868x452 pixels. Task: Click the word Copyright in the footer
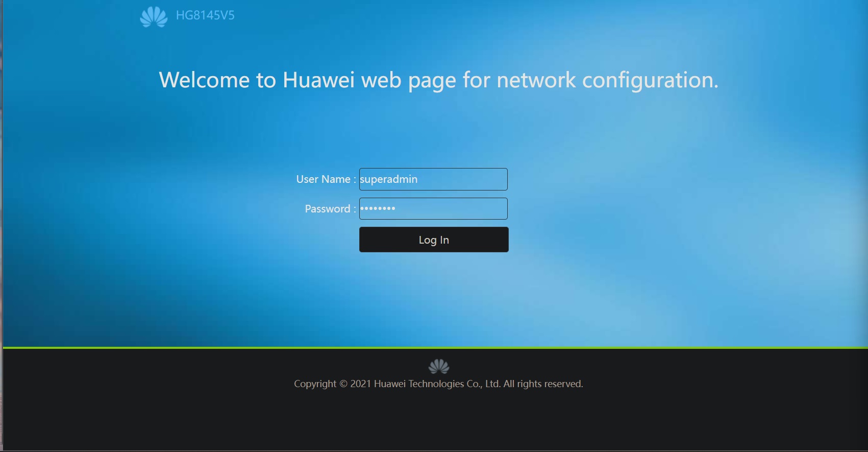[x=315, y=384]
